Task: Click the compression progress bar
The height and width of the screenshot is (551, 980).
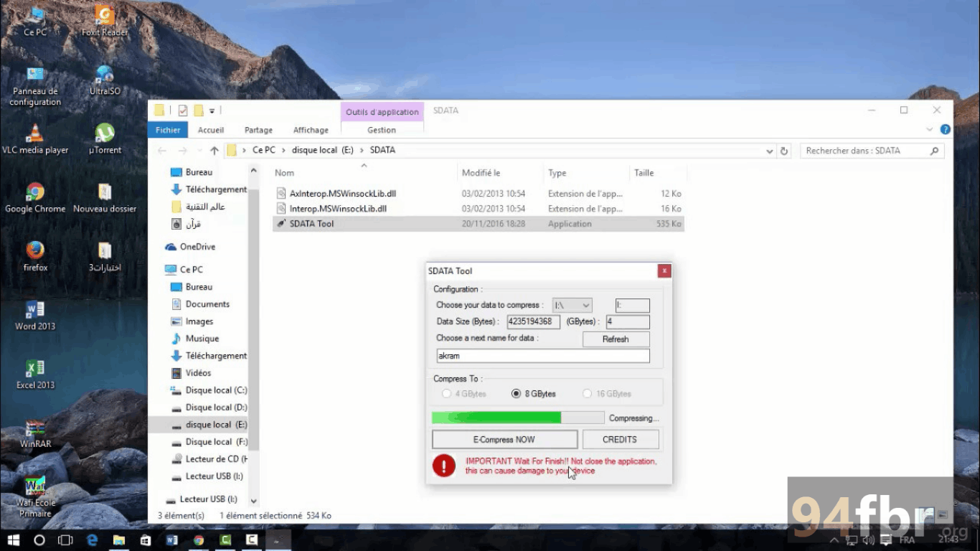Action: (518, 418)
